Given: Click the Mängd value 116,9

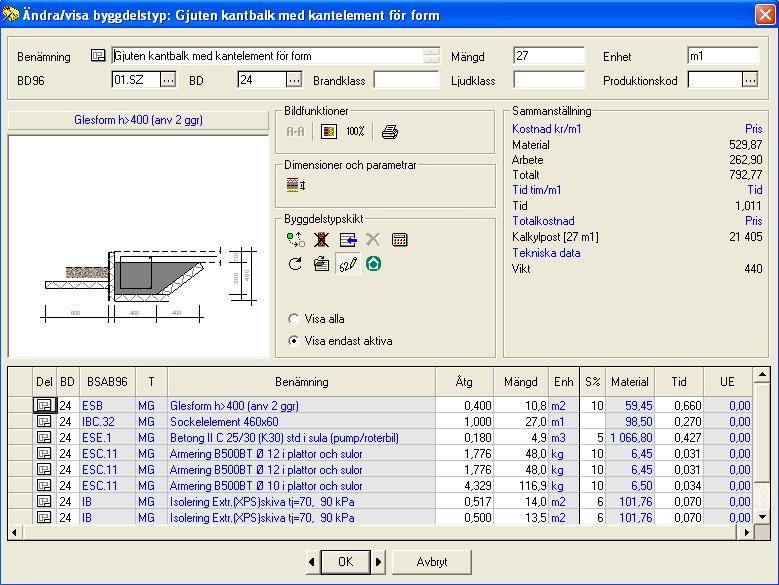Looking at the screenshot, I should pyautogui.click(x=533, y=485).
